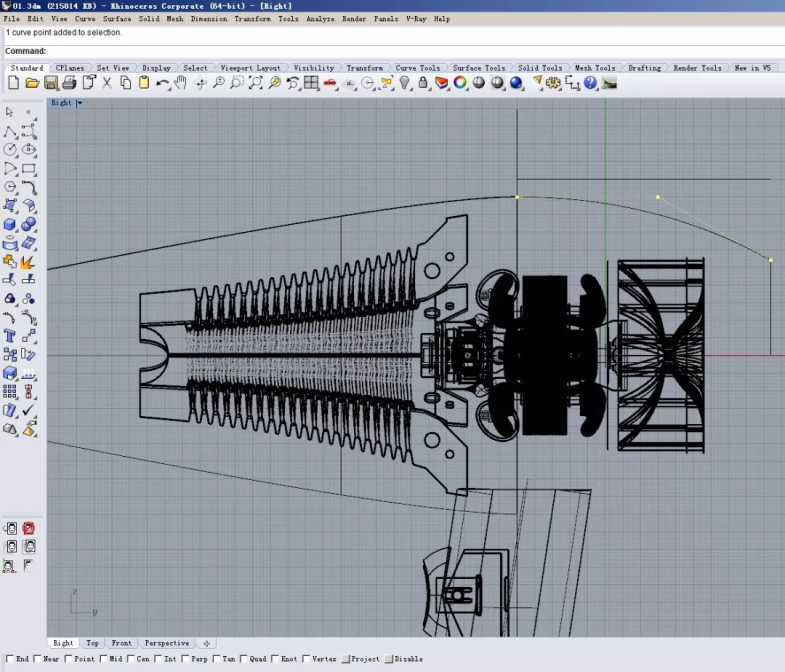
Task: Open the Curve menu
Action: [85, 19]
